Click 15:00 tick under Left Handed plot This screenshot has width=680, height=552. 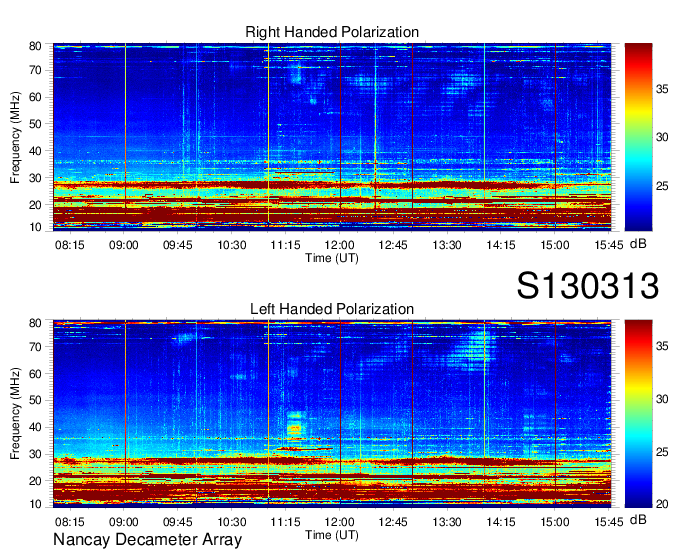click(555, 522)
